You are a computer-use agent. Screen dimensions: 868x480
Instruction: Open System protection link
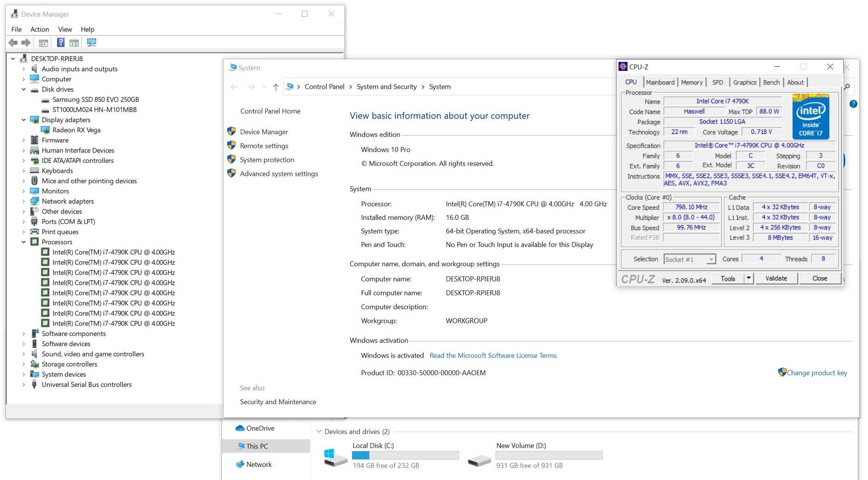(x=267, y=160)
